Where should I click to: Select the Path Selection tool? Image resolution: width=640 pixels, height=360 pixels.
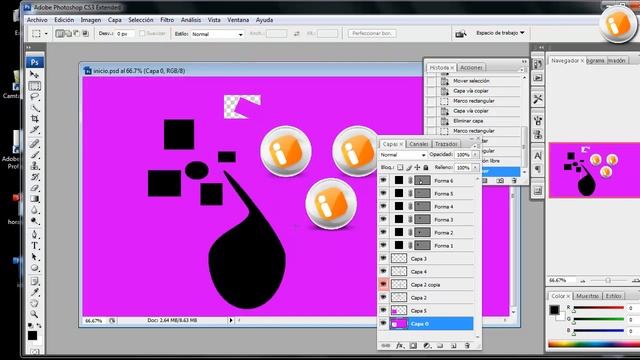pyautogui.click(x=34, y=257)
